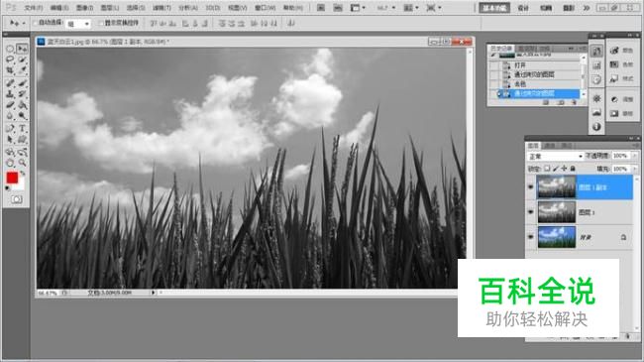This screenshot has width=644, height=362.
Task: Open the Masks panel icon
Action: [x=614, y=113]
